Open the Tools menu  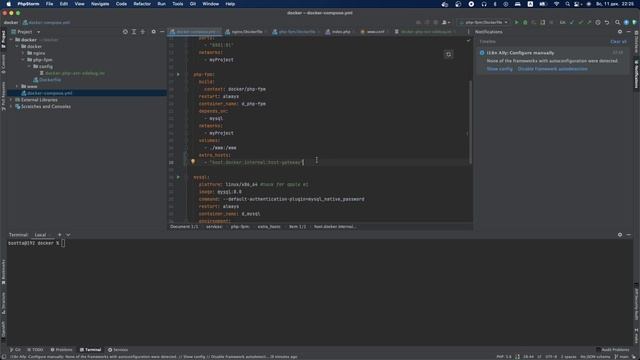coord(178,4)
